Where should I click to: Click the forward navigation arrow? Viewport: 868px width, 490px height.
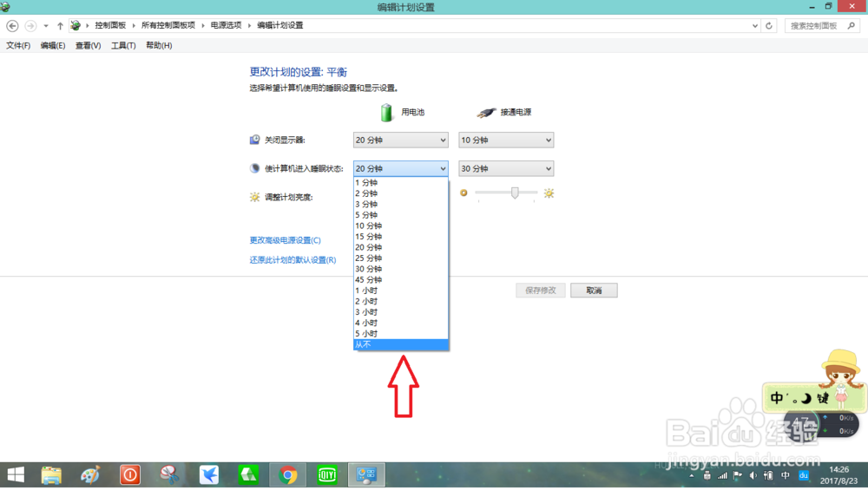coord(30,25)
